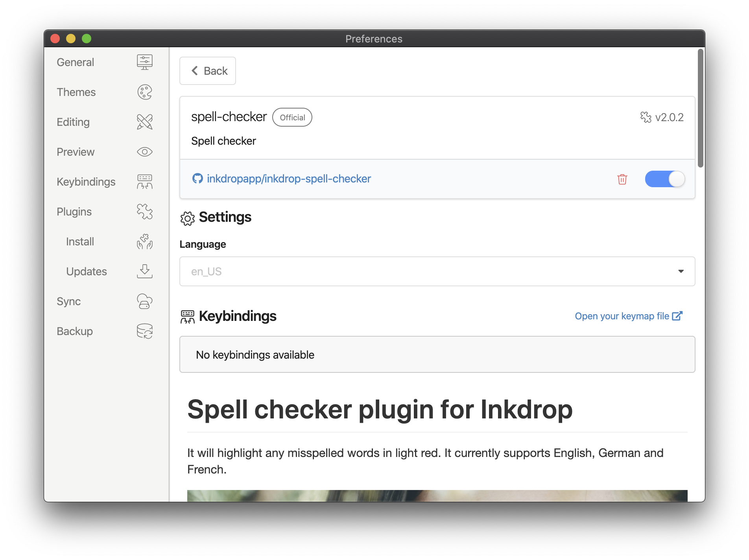Click the Updates download icon
Viewport: 749px width, 560px height.
[x=144, y=271]
